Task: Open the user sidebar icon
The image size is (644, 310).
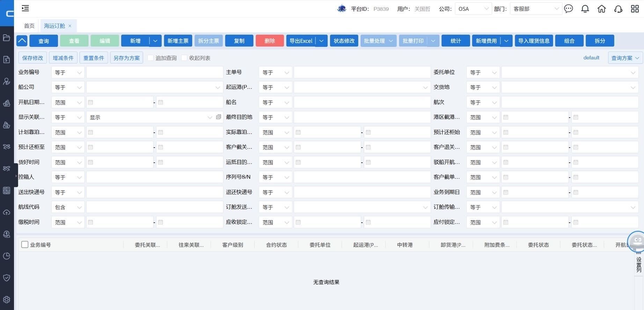Action: 7,81
